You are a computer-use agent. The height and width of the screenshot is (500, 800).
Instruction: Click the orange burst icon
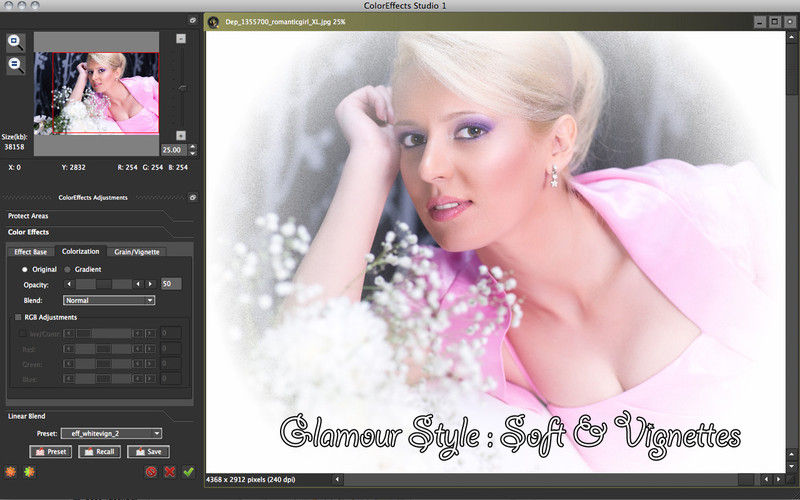pyautogui.click(x=10, y=472)
